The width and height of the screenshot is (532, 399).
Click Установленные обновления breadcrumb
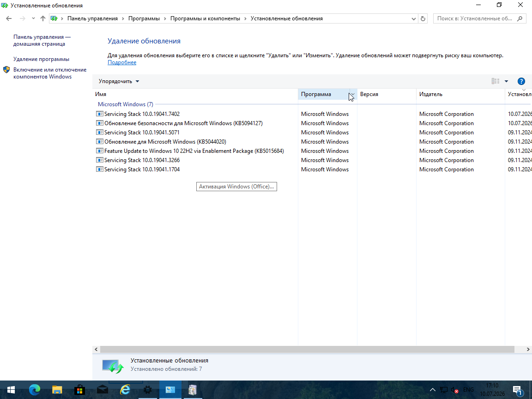point(286,18)
